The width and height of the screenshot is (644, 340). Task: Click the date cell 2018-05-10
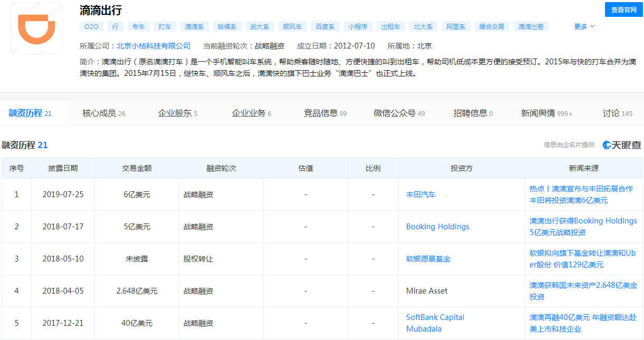pos(63,259)
